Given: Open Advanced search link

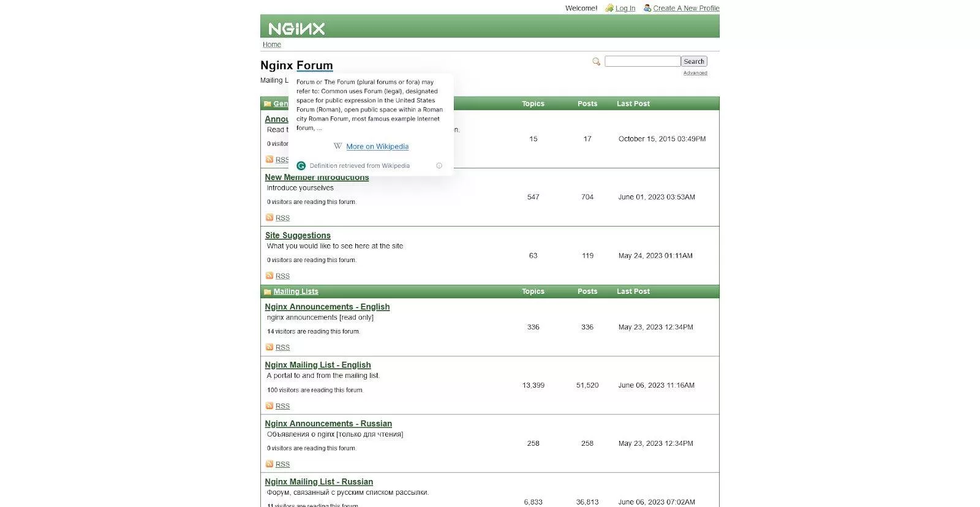Looking at the screenshot, I should point(695,73).
